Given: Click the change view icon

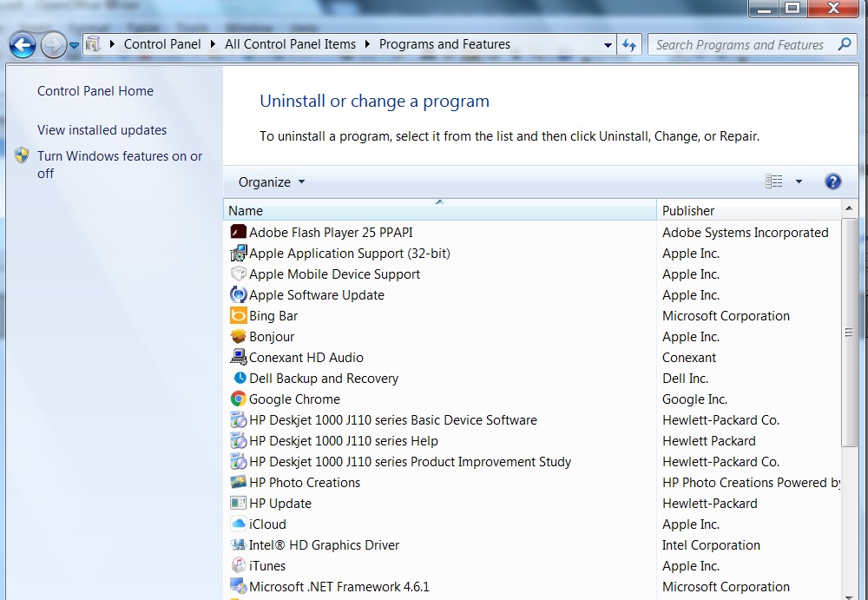Looking at the screenshot, I should coord(774,181).
